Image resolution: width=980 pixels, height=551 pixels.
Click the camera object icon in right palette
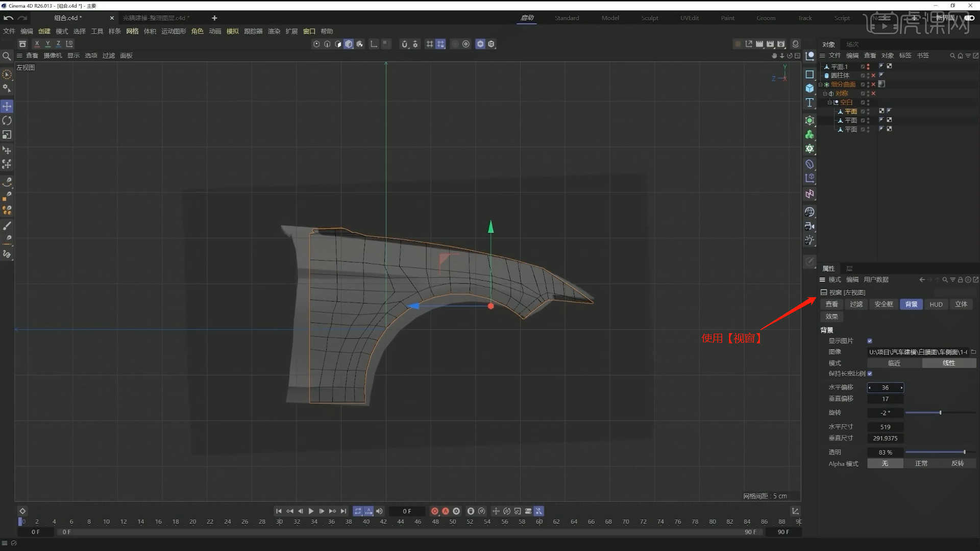pyautogui.click(x=810, y=226)
